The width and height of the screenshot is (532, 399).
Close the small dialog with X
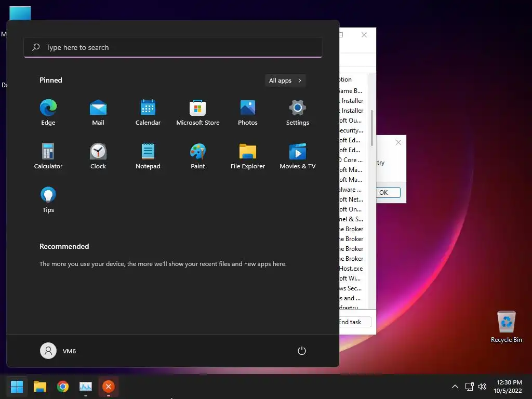point(398,142)
